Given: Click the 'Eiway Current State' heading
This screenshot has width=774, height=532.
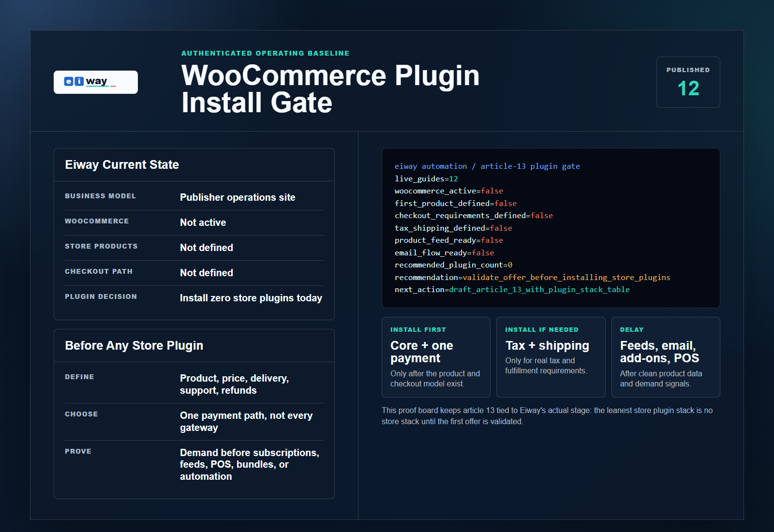Looking at the screenshot, I should [122, 165].
